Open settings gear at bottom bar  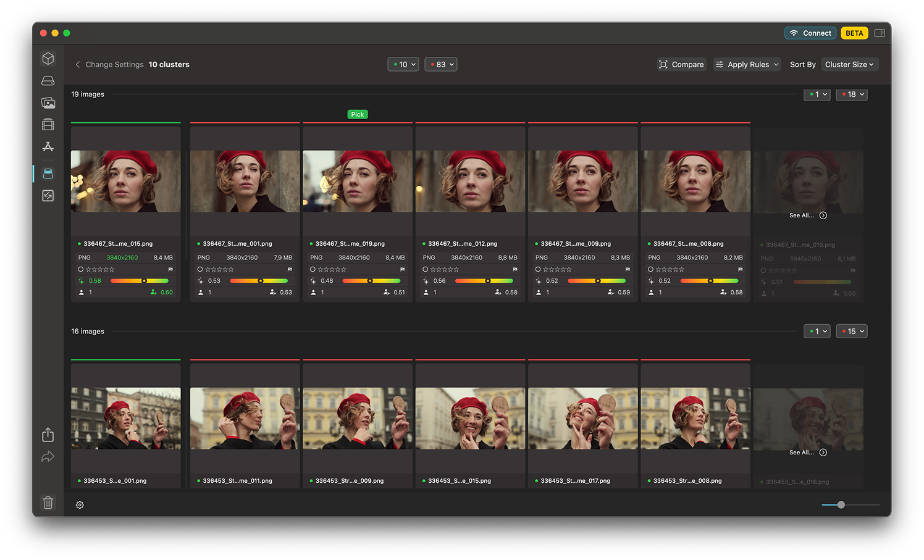pyautogui.click(x=80, y=505)
